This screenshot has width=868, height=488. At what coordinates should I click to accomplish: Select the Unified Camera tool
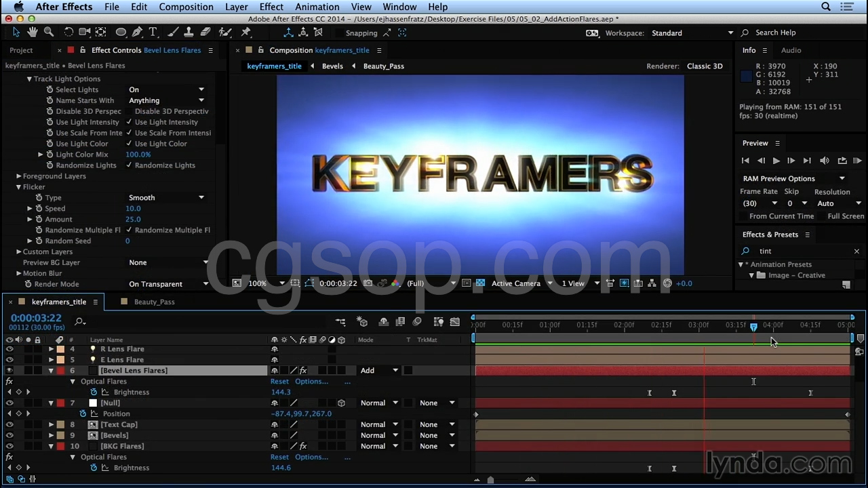[85, 33]
